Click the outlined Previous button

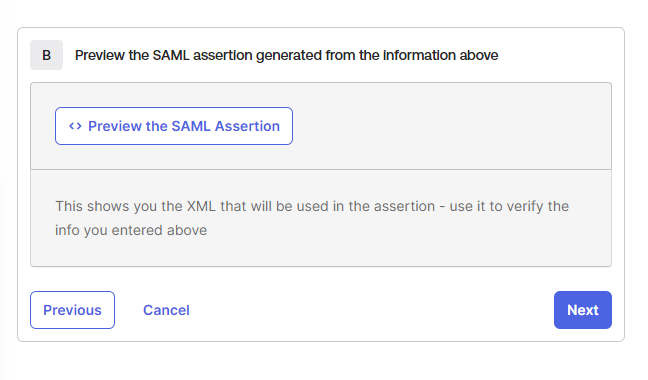point(72,310)
